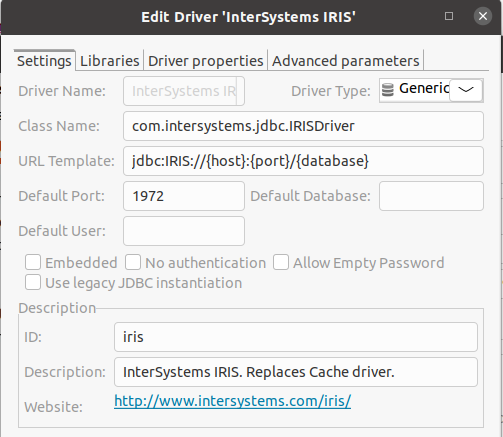The width and height of the screenshot is (503, 437).
Task: Click the Description group heading
Action: [x=57, y=308]
